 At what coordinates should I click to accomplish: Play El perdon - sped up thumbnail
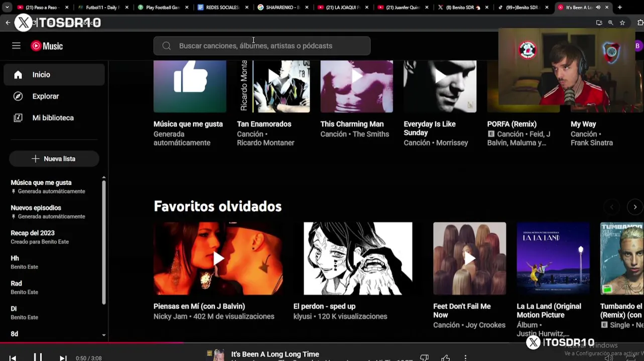[358, 259]
